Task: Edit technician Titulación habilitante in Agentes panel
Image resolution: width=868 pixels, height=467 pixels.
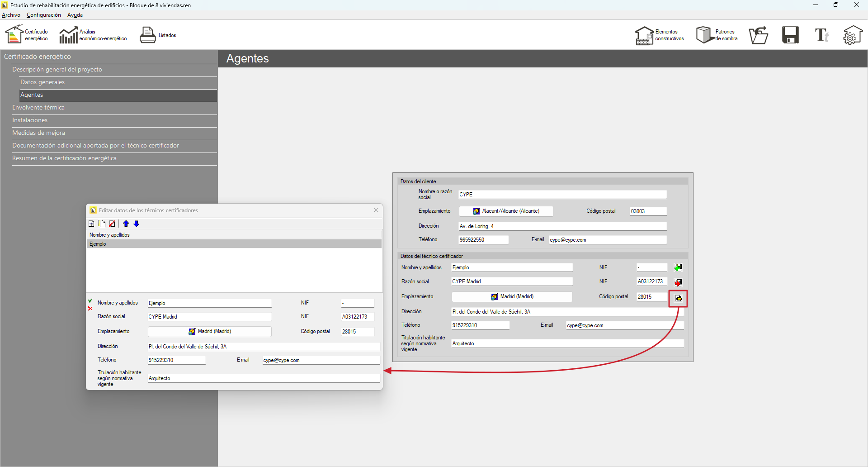Action: pyautogui.click(x=568, y=343)
